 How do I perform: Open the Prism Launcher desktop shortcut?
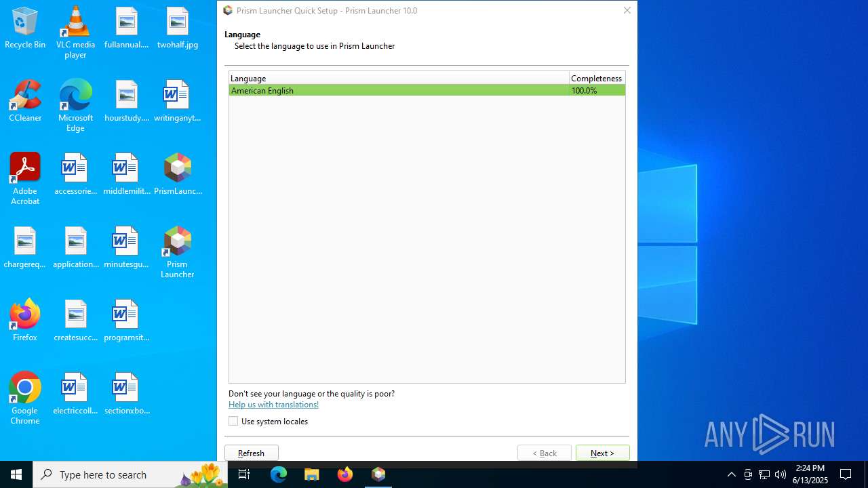177,252
